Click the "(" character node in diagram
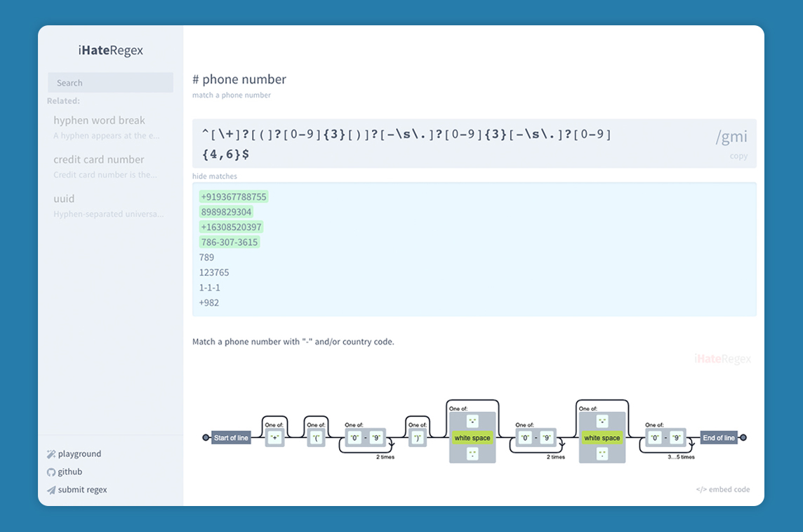The height and width of the screenshot is (532, 803). 317,438
